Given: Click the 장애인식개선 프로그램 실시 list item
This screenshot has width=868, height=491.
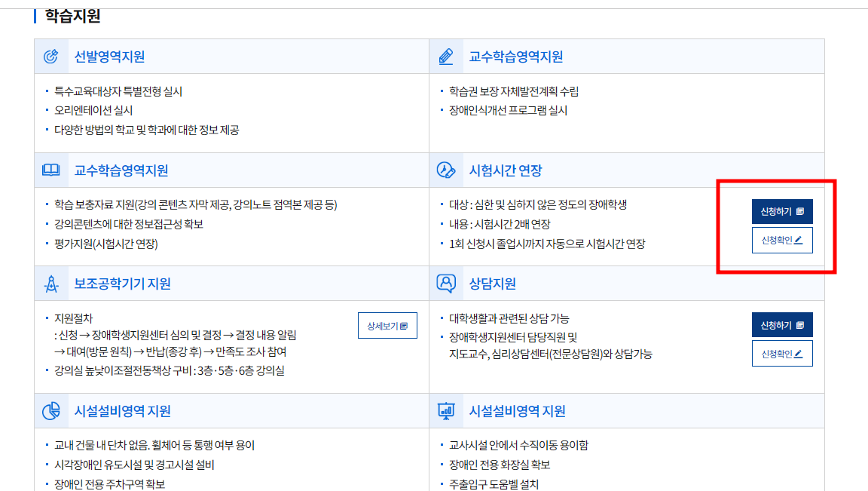Looking at the screenshot, I should (x=508, y=111).
